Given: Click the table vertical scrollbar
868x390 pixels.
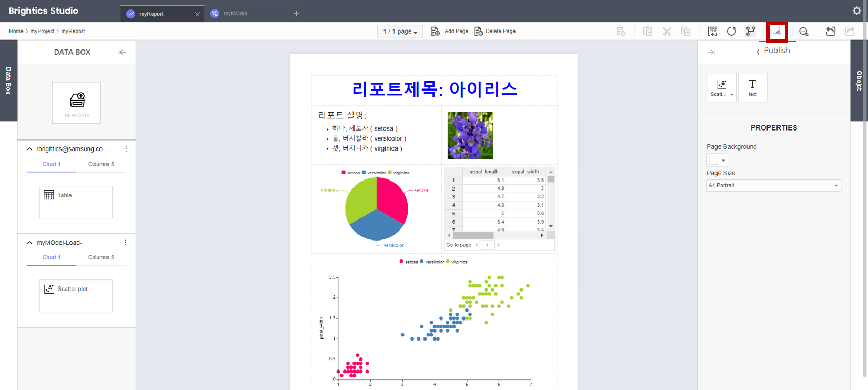Looking at the screenshot, I should click(x=551, y=199).
